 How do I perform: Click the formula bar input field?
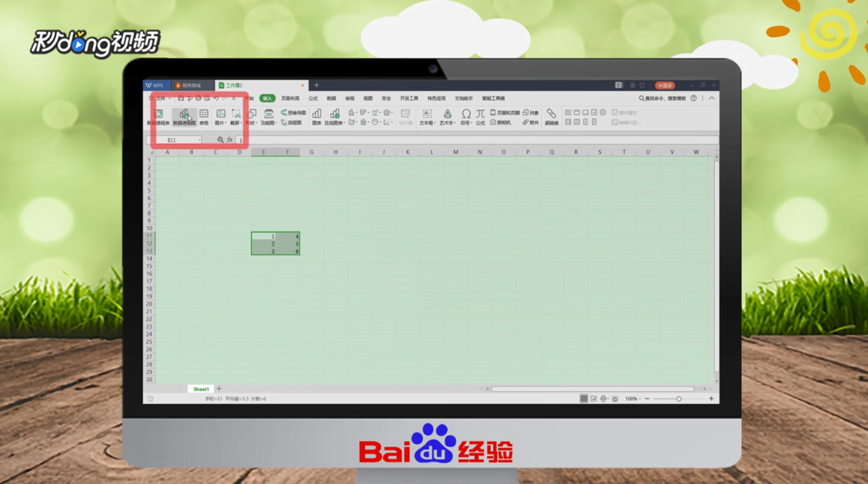[x=446, y=140]
